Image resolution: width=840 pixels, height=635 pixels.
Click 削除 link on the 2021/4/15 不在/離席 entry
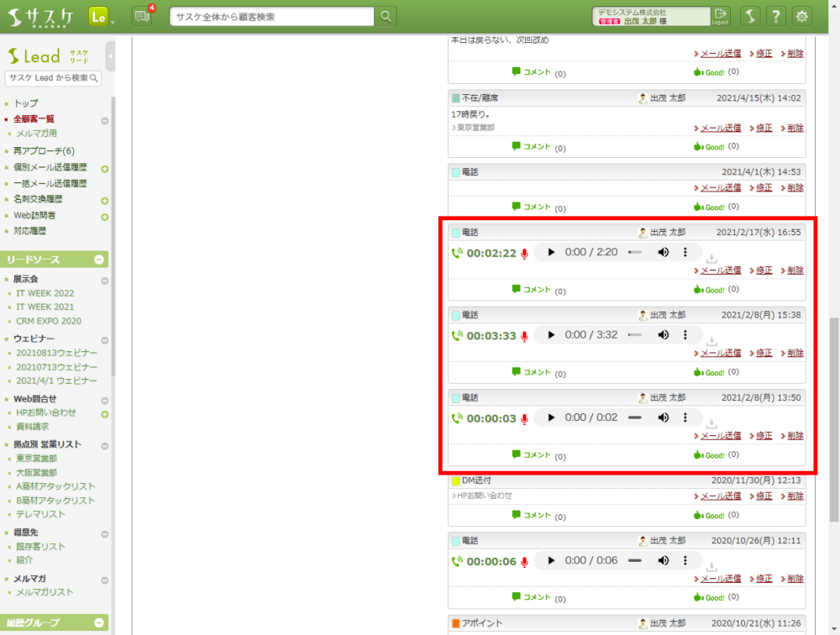[795, 128]
